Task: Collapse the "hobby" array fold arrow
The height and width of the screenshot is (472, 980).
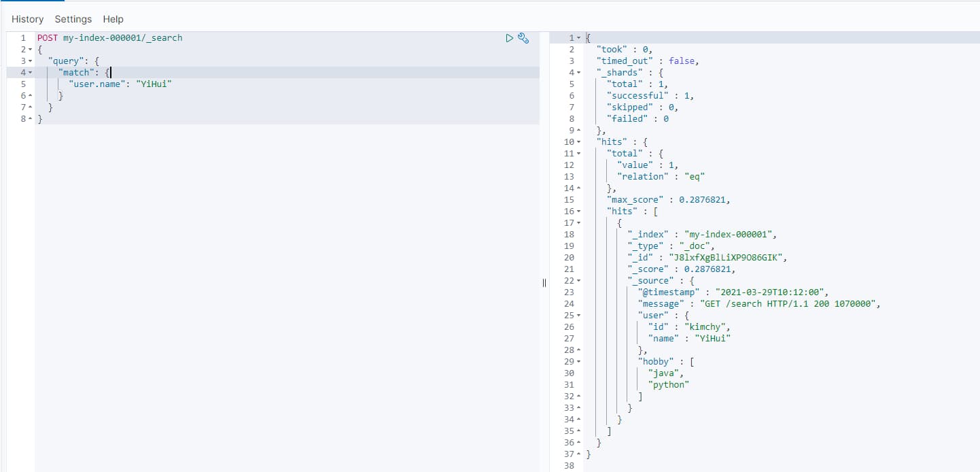Action: [578, 362]
